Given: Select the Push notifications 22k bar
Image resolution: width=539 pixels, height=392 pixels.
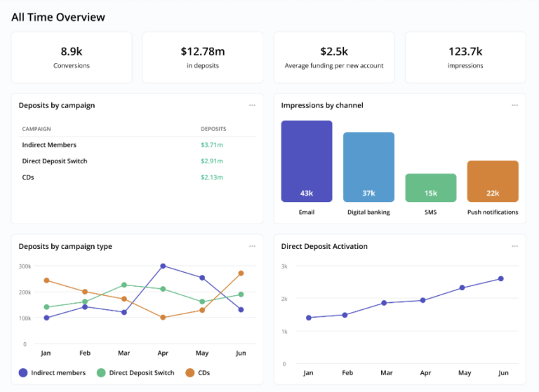Looking at the screenshot, I should pos(493,181).
